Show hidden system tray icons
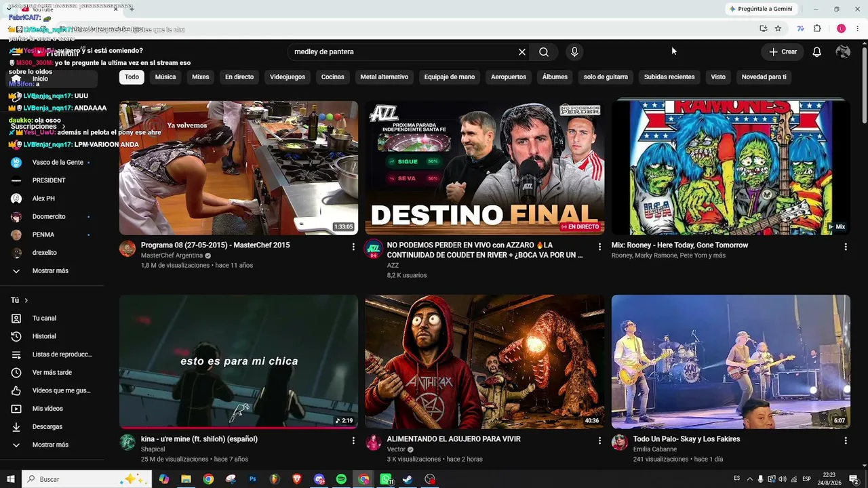 pos(749,479)
